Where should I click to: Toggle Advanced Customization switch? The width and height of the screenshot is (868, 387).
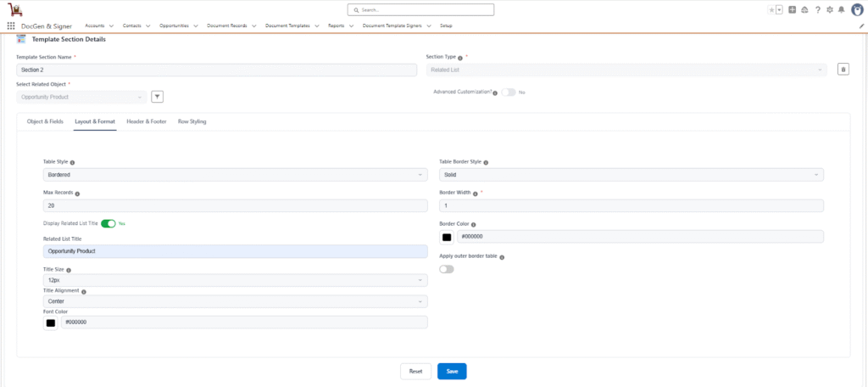(x=508, y=92)
